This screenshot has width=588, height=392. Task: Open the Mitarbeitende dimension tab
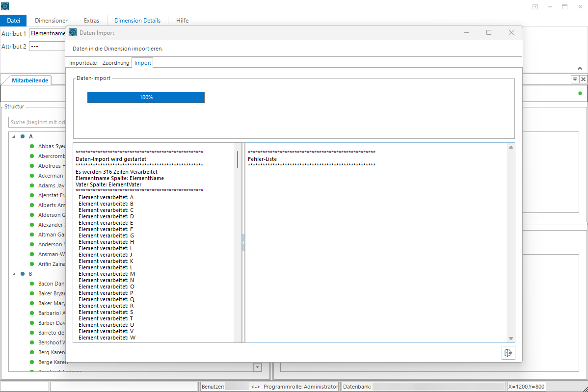[30, 80]
